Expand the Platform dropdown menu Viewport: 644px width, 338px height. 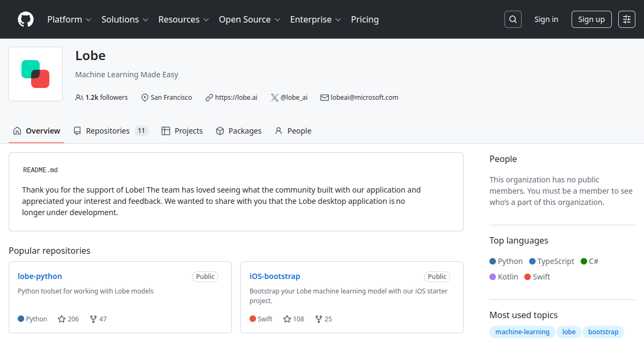tap(69, 19)
